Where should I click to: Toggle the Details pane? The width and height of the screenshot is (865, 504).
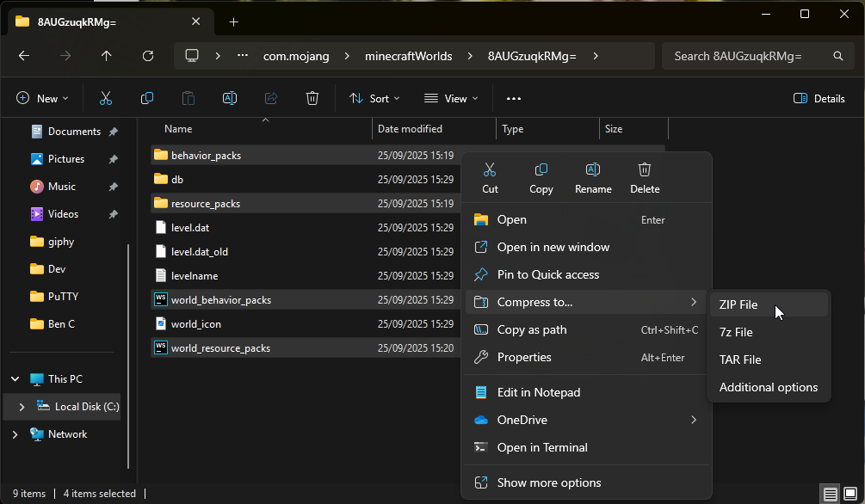[819, 99]
